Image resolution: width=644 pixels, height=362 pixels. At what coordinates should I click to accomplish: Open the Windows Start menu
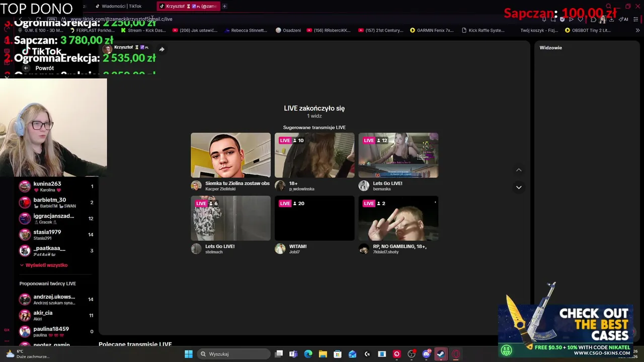pos(189,354)
